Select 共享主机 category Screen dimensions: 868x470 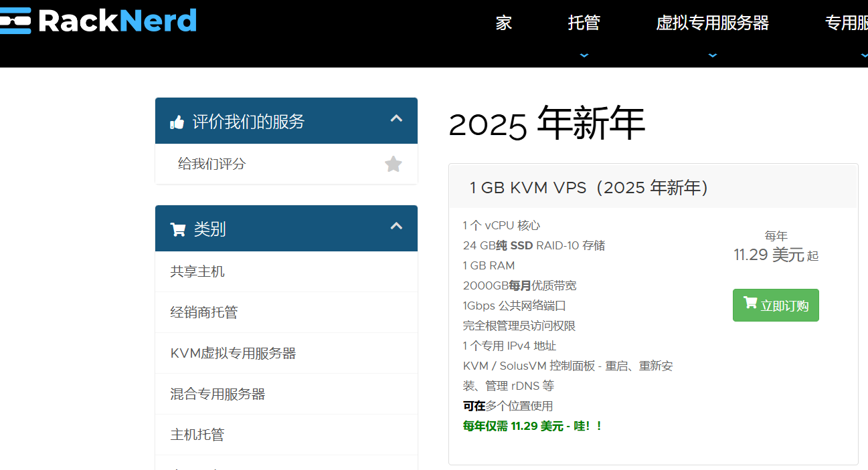(197, 271)
